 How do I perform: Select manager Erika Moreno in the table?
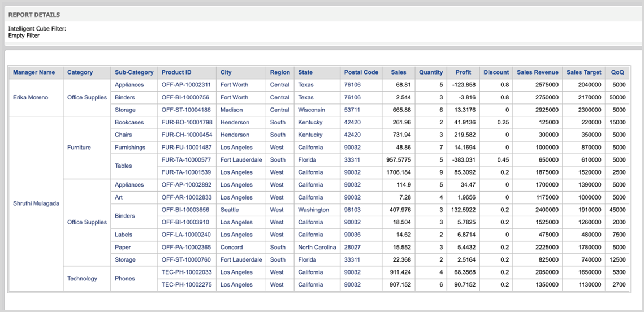(31, 97)
